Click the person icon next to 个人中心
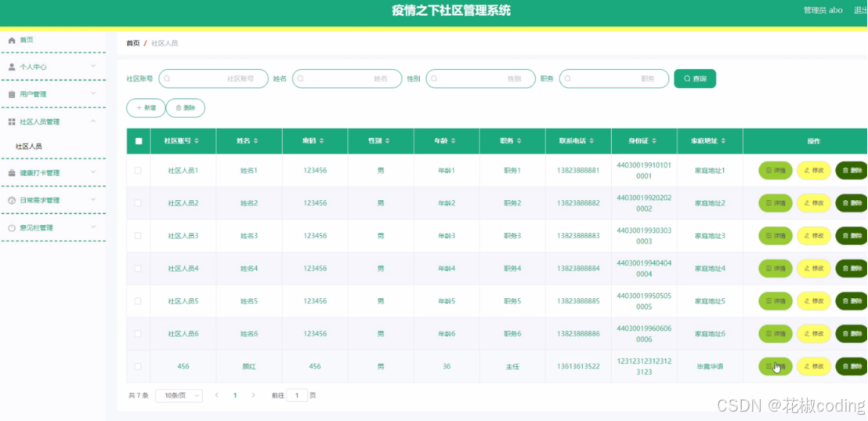Viewport: 868px width, 421px height. 12,67
